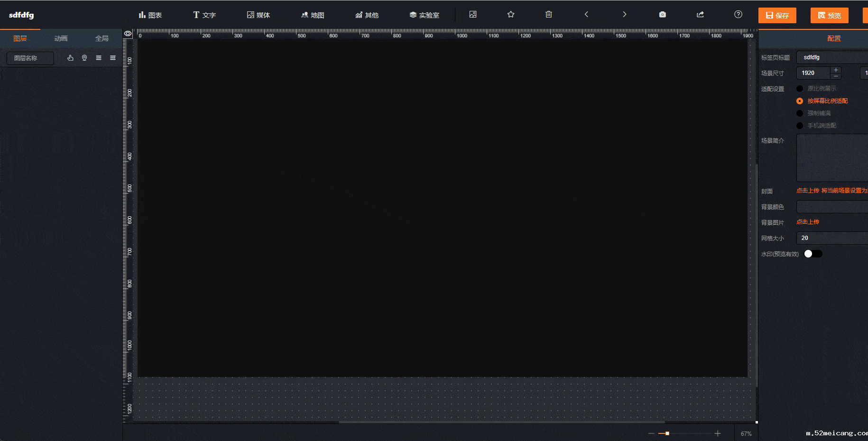868x441 pixels.
Task: Click the trash delete icon in toolbar
Action: click(548, 15)
